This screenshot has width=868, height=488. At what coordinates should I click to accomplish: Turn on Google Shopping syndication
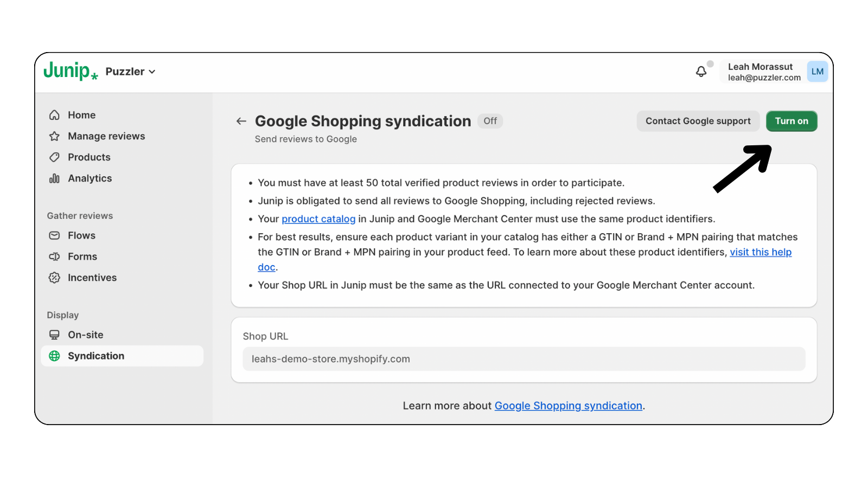pos(792,121)
